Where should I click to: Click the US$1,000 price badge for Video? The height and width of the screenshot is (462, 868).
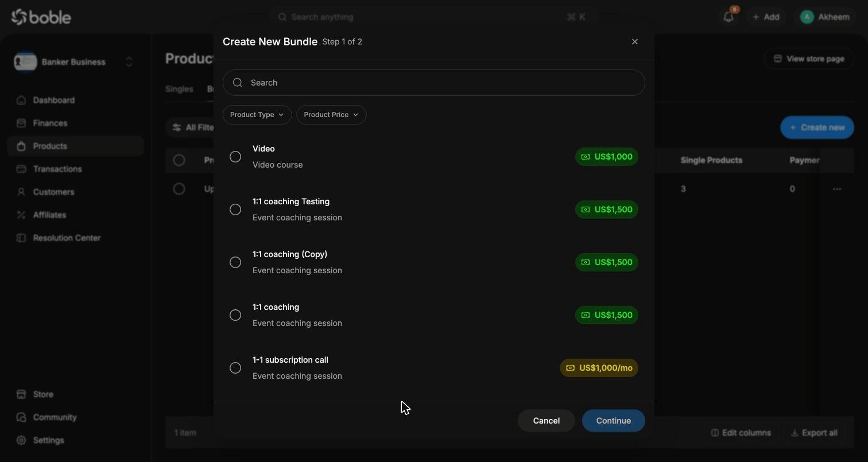[607, 157]
